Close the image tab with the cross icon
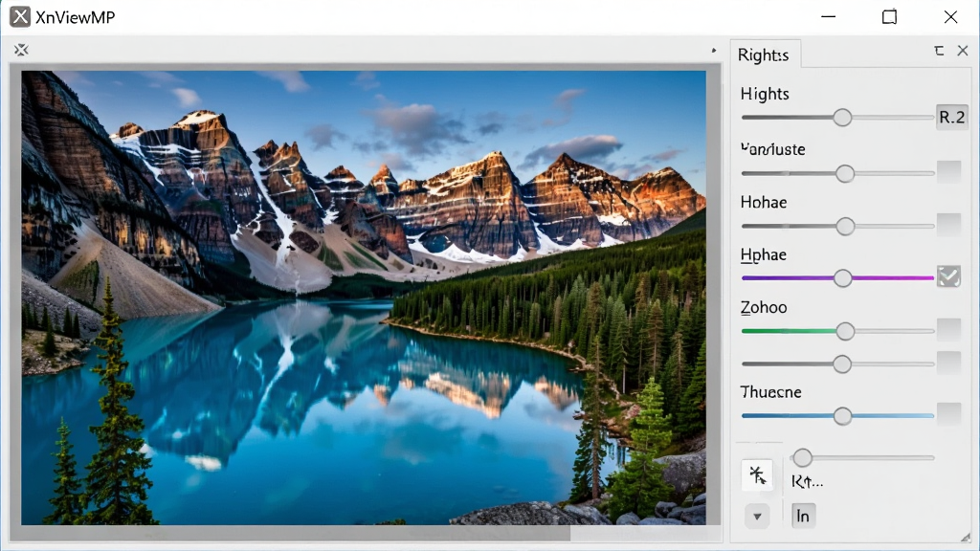 21,50
